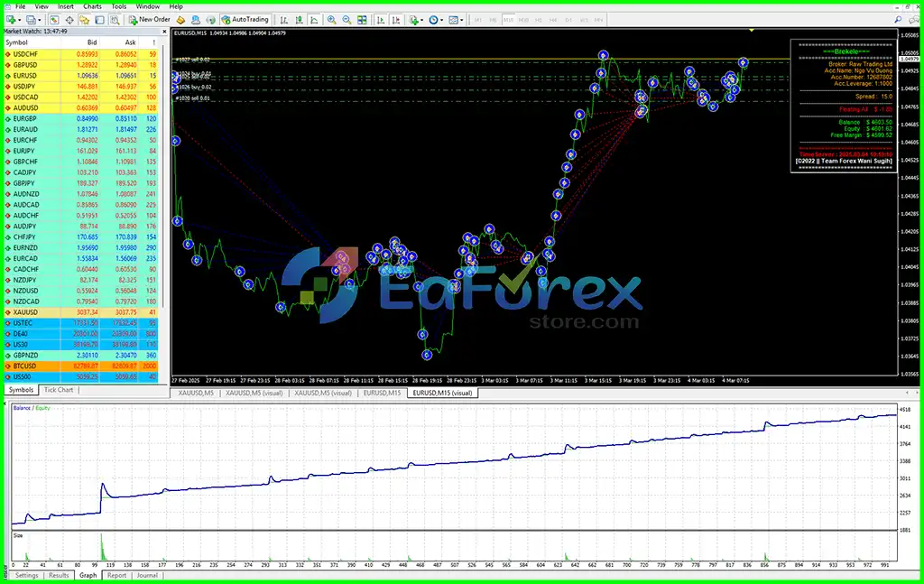Switch to the Symbols tab
924x584 pixels.
(21, 390)
